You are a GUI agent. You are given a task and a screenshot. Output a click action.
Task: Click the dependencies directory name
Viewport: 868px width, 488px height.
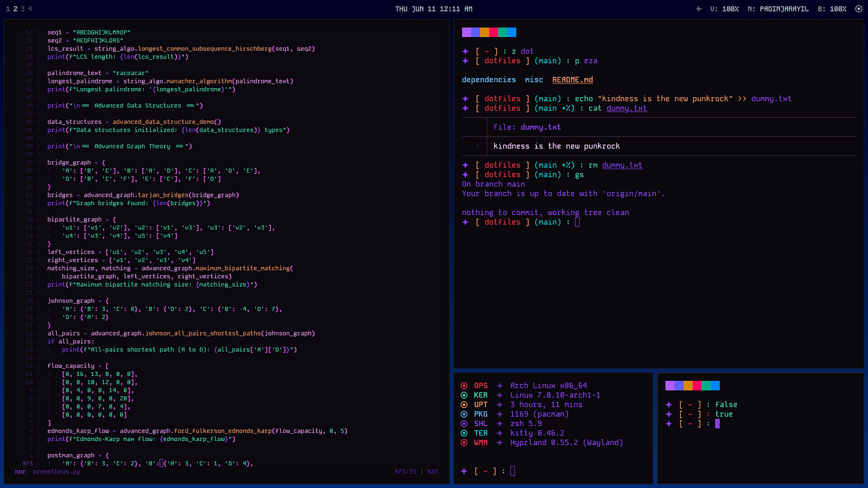click(x=489, y=80)
